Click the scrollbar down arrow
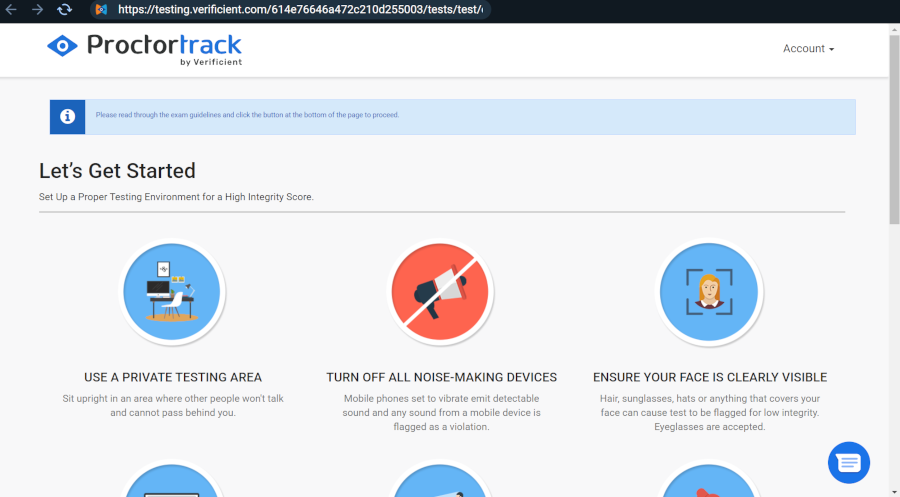The width and height of the screenshot is (900, 497). [x=894, y=493]
